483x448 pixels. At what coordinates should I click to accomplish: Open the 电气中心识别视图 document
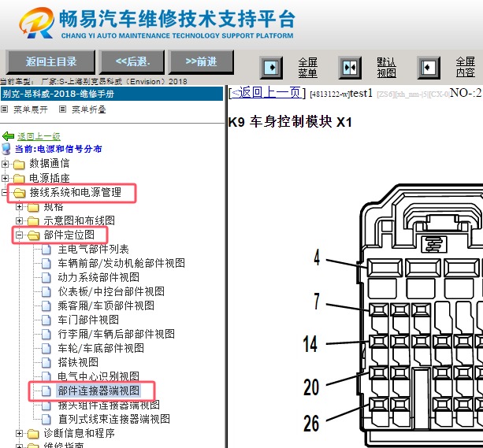pos(98,376)
